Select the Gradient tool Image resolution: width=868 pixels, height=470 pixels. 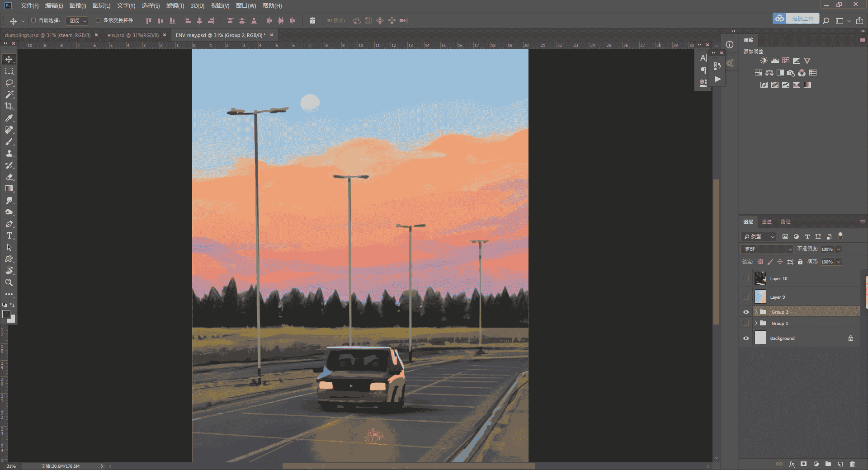tap(9, 188)
